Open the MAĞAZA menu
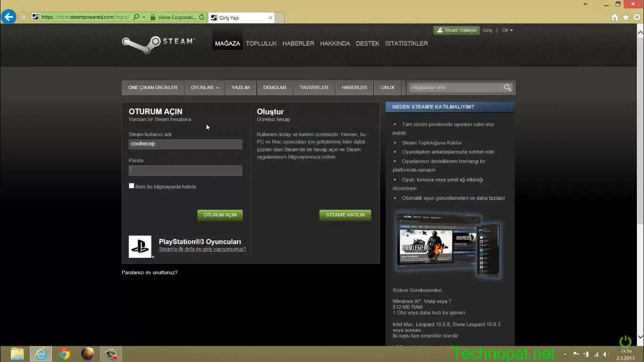Image resolution: width=644 pixels, height=362 pixels. [x=227, y=43]
